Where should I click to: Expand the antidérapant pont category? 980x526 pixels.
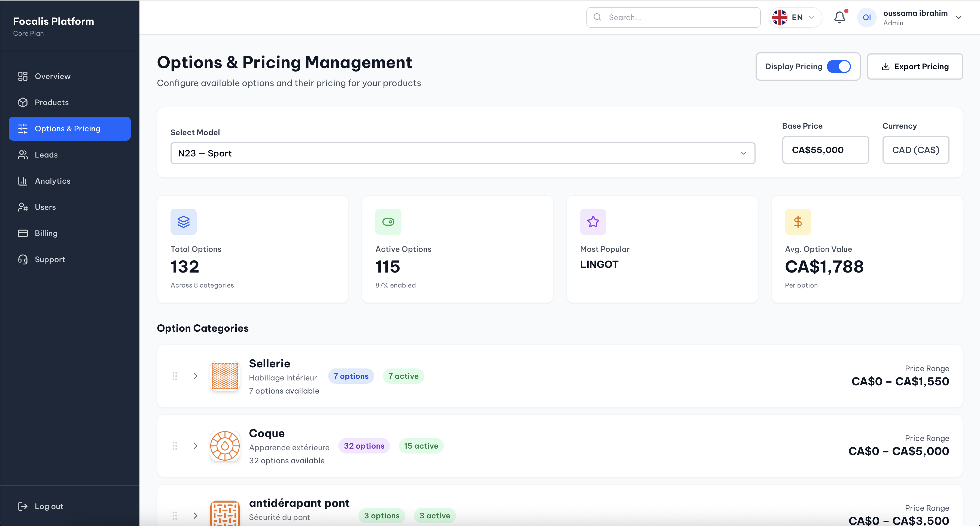[x=195, y=516]
